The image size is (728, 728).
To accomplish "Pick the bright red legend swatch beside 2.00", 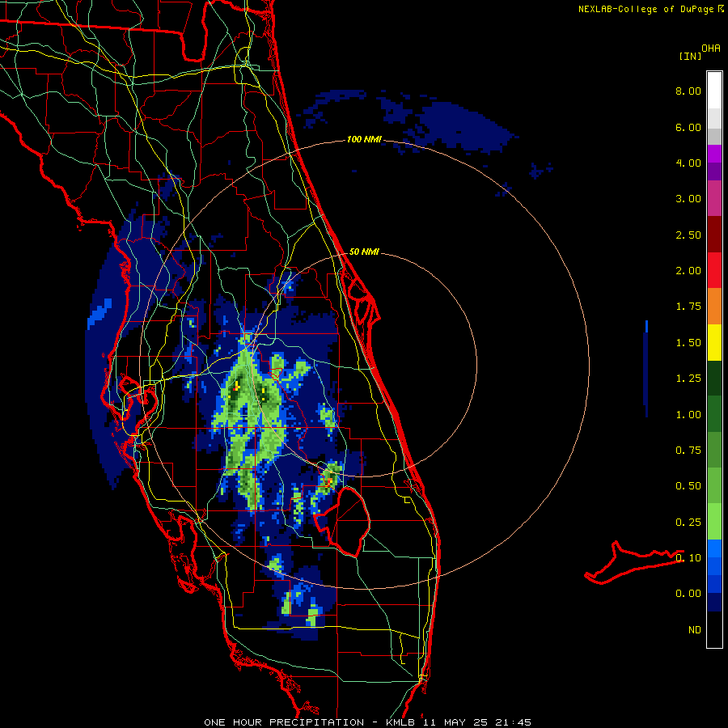I will click(x=714, y=271).
